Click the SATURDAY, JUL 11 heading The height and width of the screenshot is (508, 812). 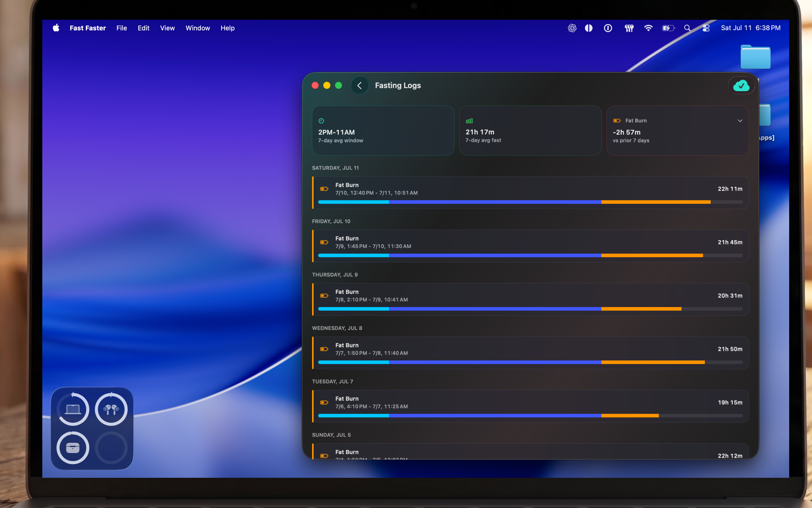[335, 168]
